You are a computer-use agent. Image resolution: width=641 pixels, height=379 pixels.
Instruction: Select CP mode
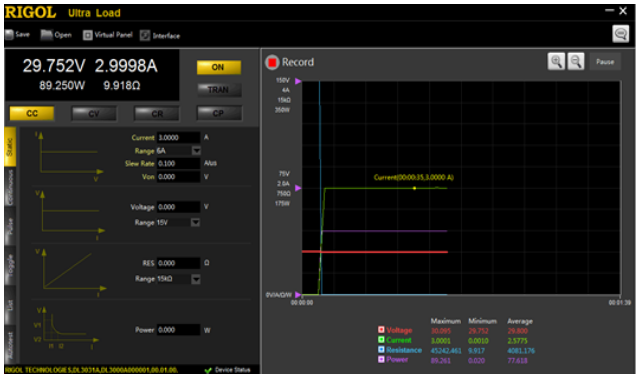219,113
